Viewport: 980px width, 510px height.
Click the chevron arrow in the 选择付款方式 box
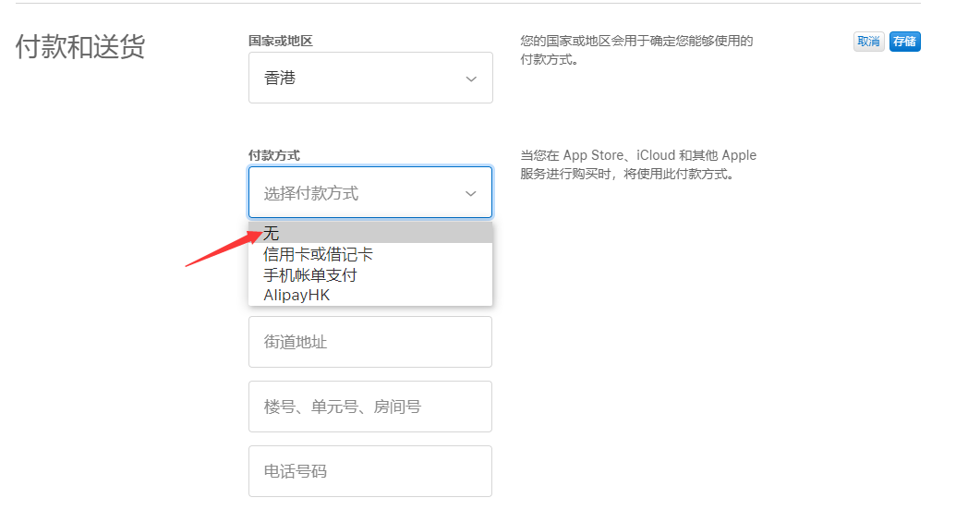pyautogui.click(x=471, y=193)
